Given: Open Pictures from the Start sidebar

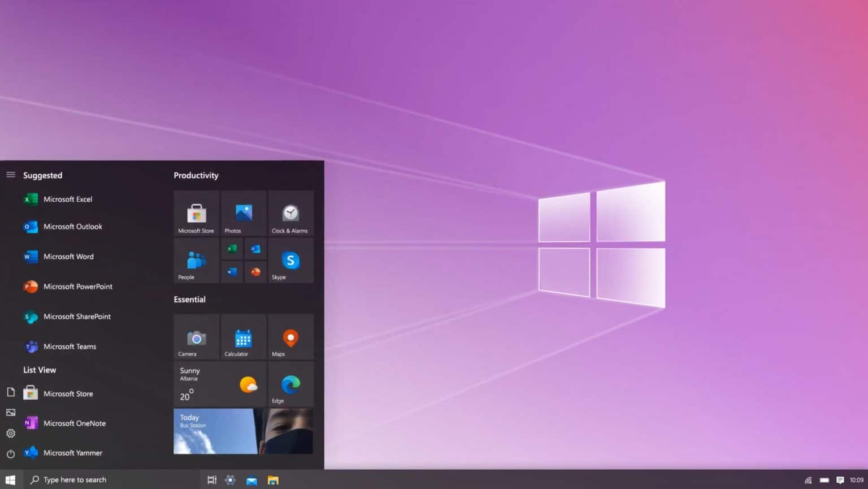Looking at the screenshot, I should tap(11, 412).
